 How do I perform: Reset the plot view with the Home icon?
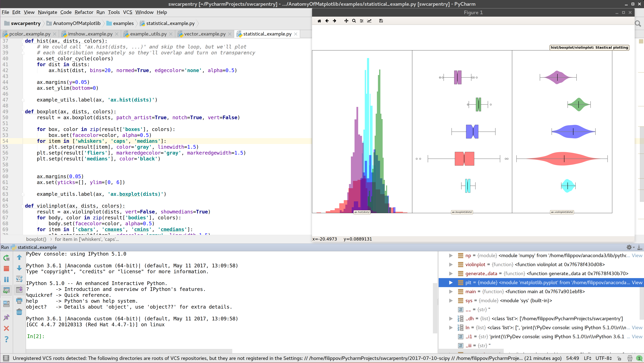tap(319, 21)
